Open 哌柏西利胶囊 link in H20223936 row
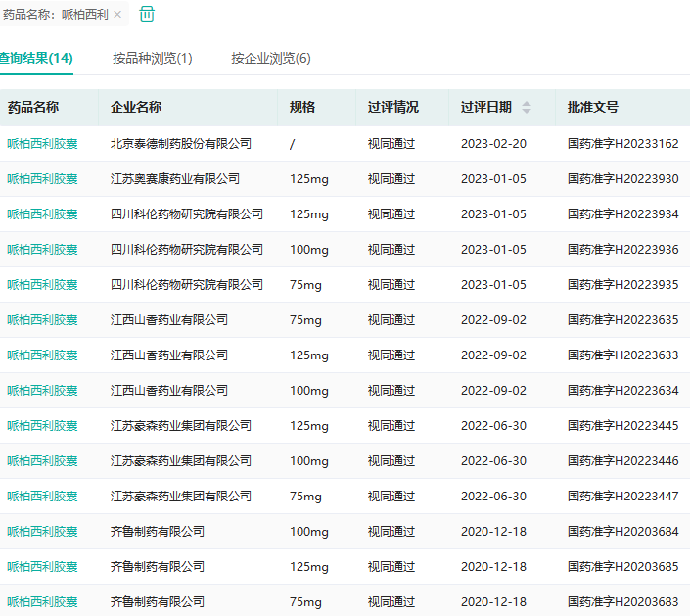This screenshot has height=616, width=690. point(43,250)
